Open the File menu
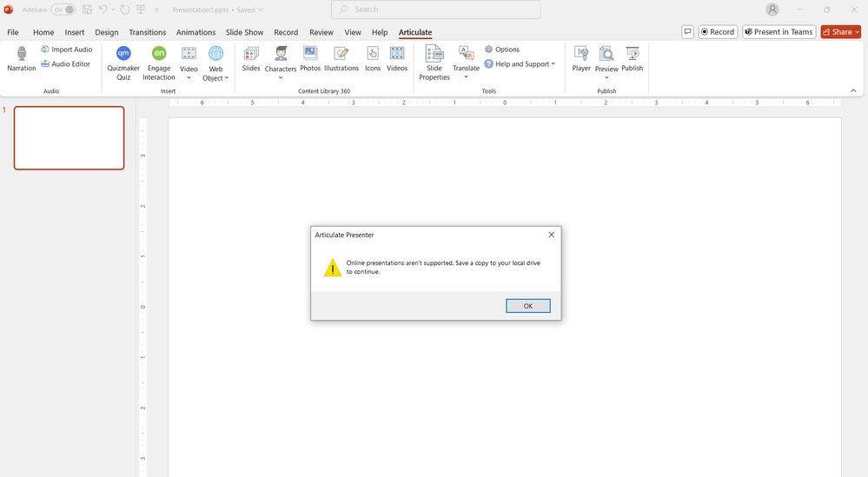 [x=13, y=32]
